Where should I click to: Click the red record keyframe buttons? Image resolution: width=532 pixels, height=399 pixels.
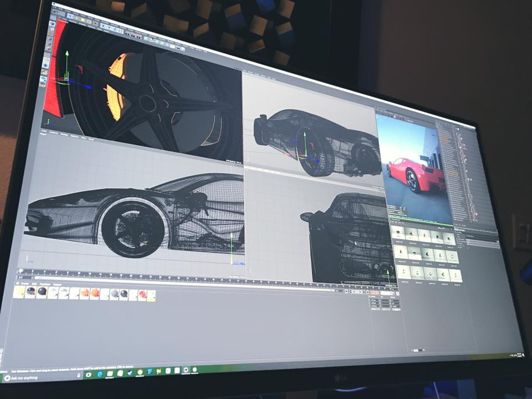point(375,293)
